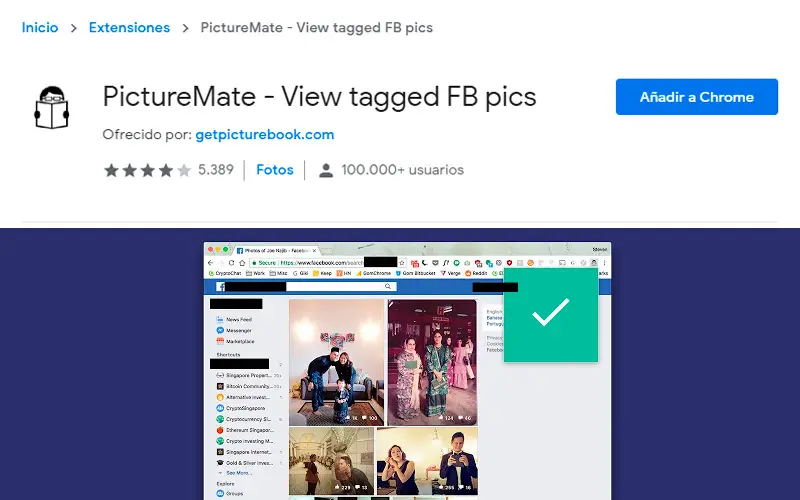Click the green checkmark box in preview
The height and width of the screenshot is (500, 800).
click(551, 314)
